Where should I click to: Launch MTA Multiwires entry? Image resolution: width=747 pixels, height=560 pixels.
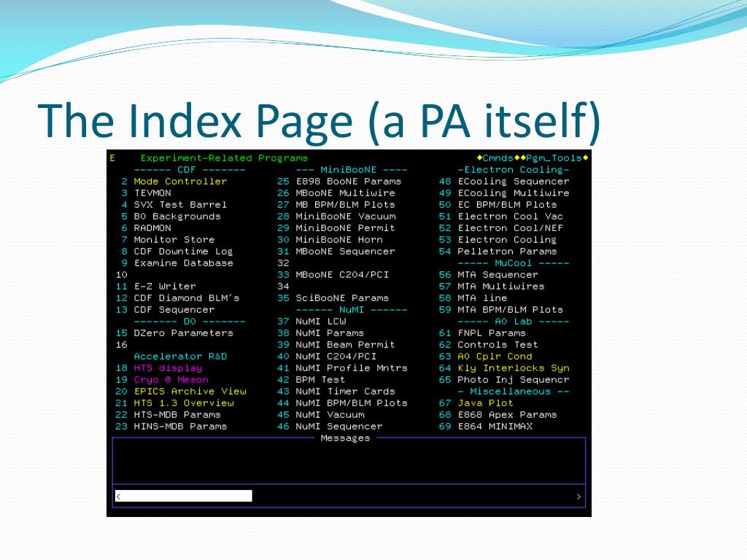coord(500,286)
